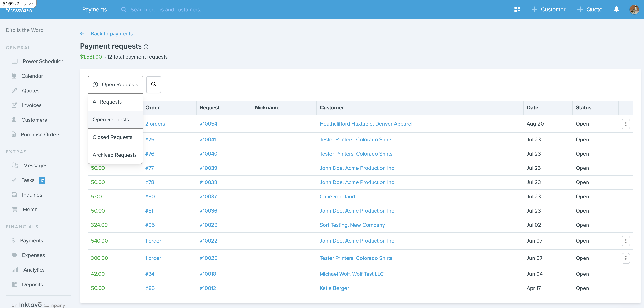644x308 pixels.
Task: Click Dird is the Word account name
Action: 24,30
